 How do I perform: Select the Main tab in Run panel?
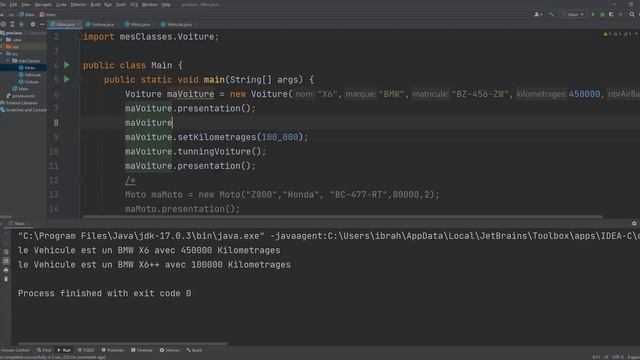pos(18,223)
